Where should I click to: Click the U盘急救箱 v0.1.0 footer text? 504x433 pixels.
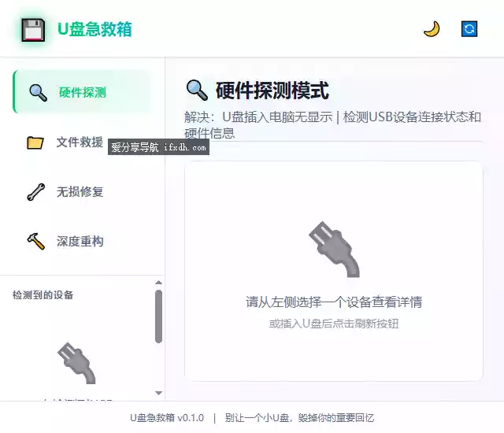[167, 418]
